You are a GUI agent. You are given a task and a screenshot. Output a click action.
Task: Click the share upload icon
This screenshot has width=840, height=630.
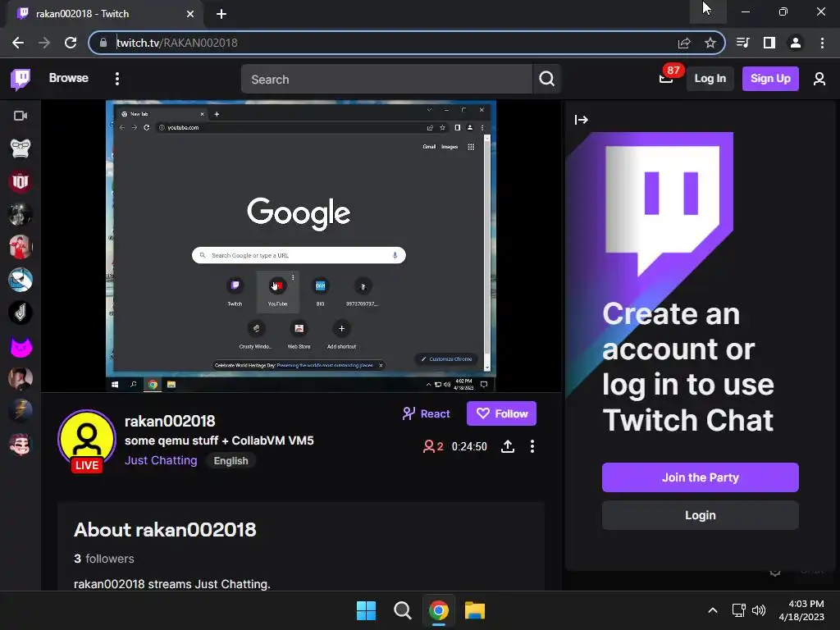pos(507,446)
